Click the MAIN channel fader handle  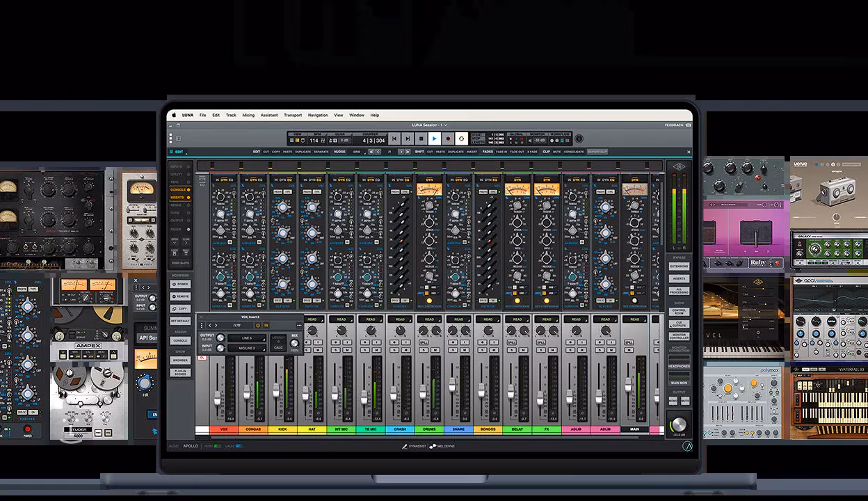click(629, 384)
